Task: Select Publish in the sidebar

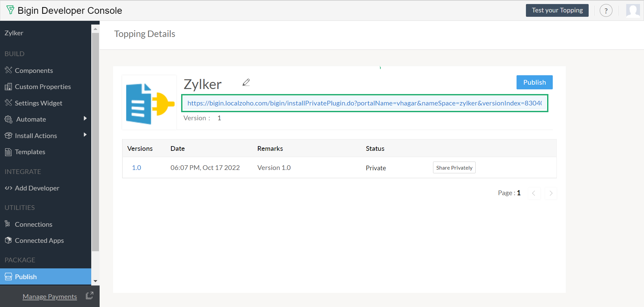Action: click(46, 277)
